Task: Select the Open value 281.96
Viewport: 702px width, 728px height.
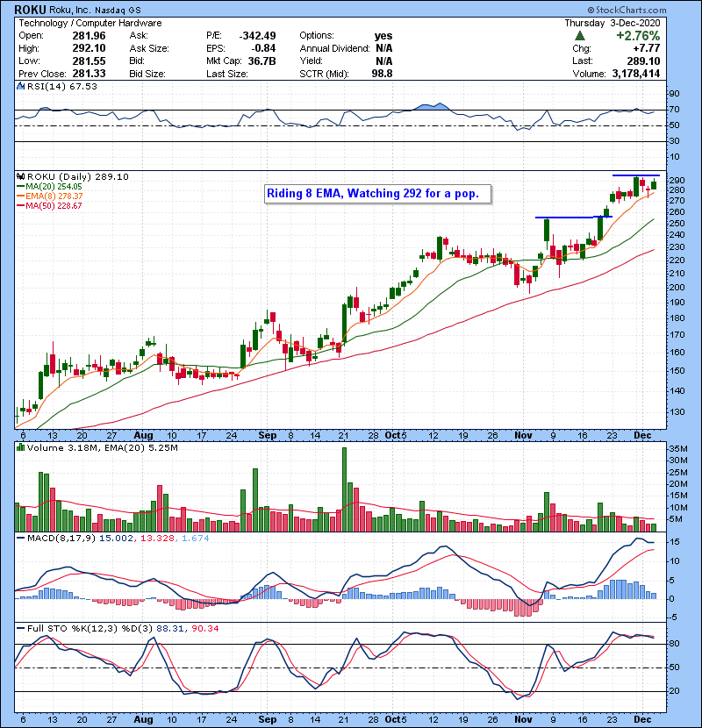Action: (x=89, y=36)
